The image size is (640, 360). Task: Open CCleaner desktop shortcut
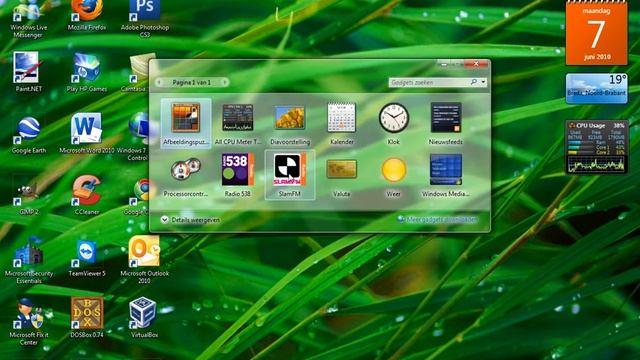(87, 195)
